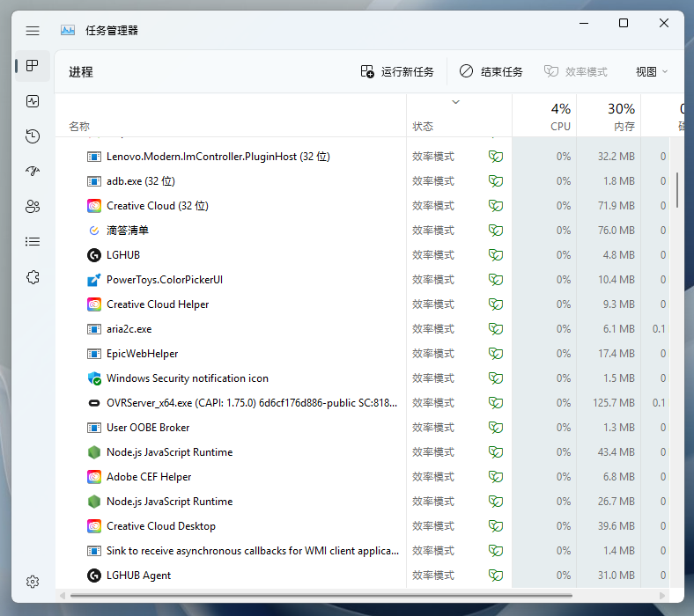Click the aria2c.exe process icon
This screenshot has width=694, height=616.
click(x=94, y=329)
